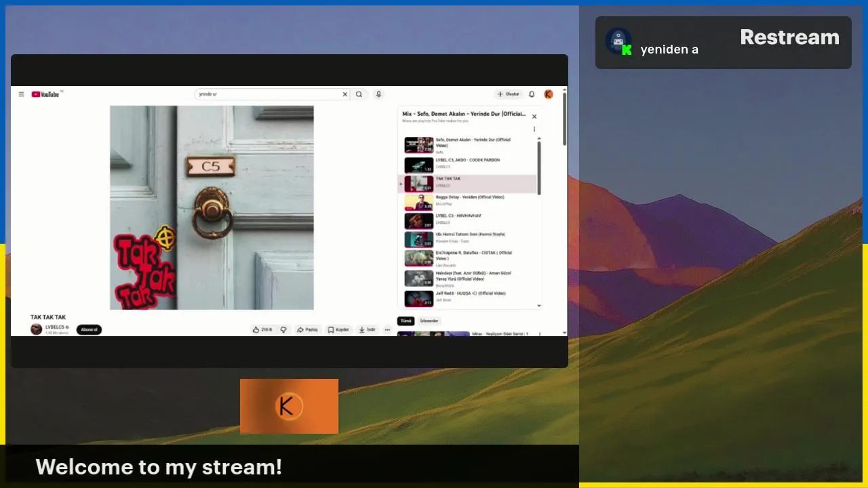Open the Mix playlist three-dot options
This screenshot has height=488, width=868.
534,129
